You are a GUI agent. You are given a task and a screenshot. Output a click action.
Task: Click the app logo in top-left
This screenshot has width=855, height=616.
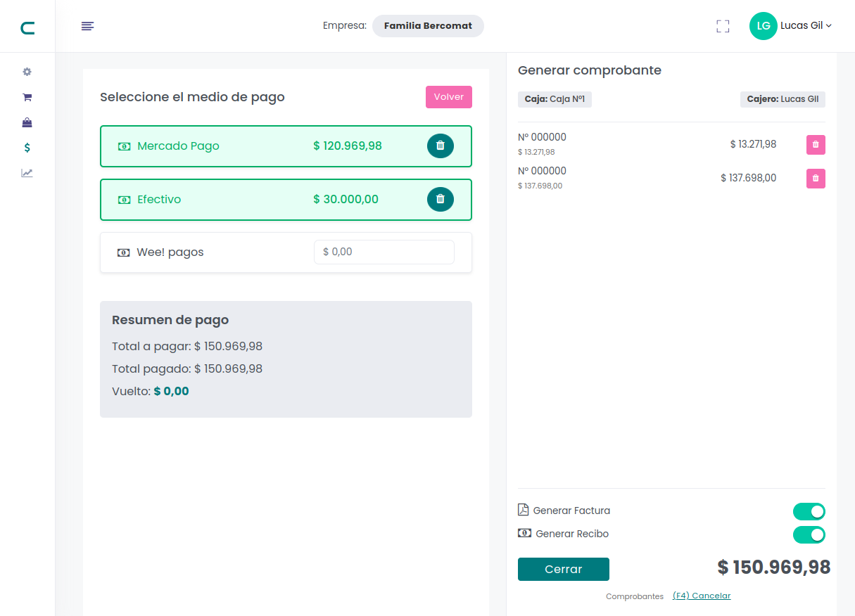point(27,28)
